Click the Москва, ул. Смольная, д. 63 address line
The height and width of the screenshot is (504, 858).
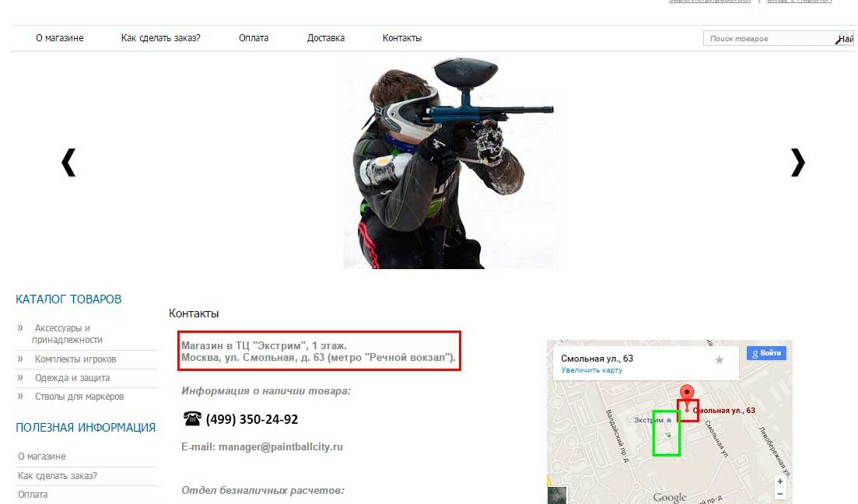(x=318, y=358)
